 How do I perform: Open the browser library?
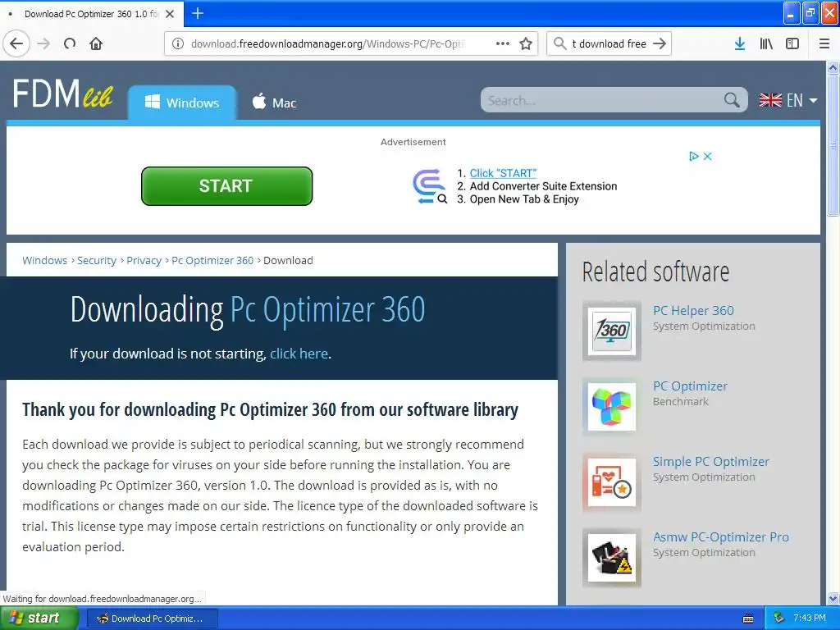[766, 44]
